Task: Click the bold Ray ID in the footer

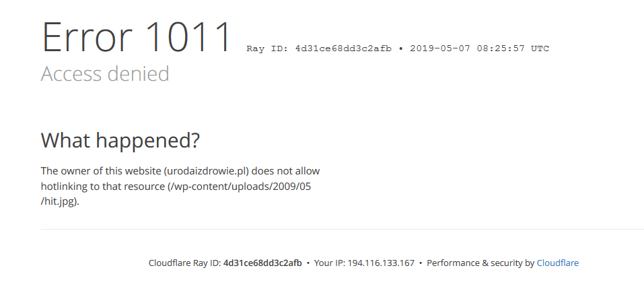Action: 262,263
